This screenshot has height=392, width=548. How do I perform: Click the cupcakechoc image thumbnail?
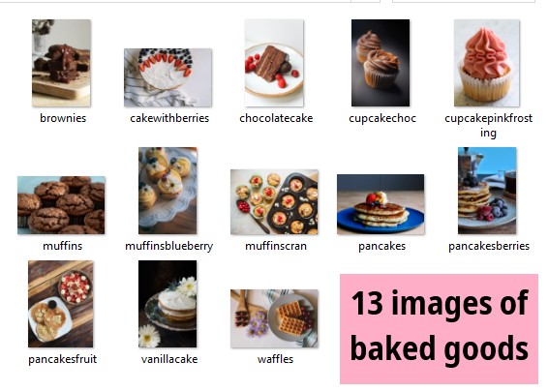[381, 63]
